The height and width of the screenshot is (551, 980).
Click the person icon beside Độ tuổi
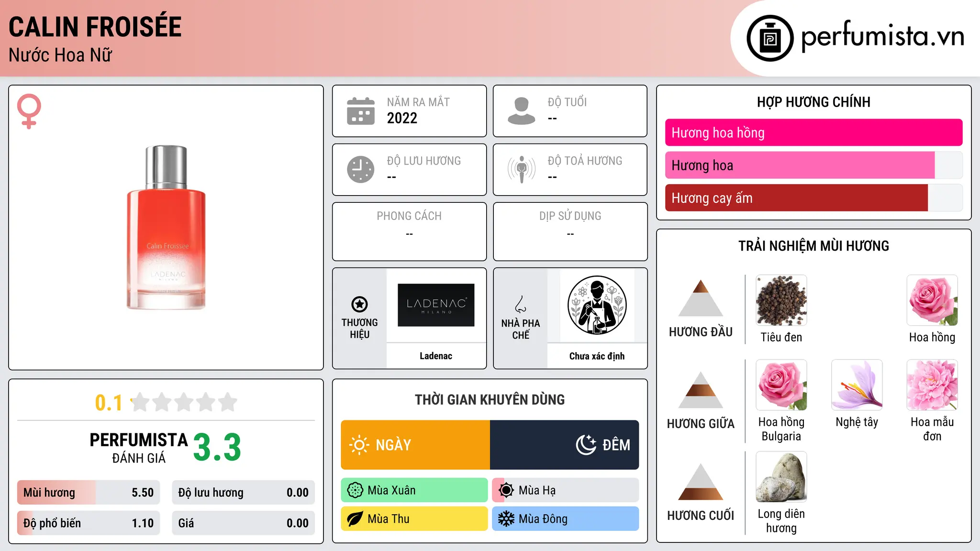pos(522,111)
